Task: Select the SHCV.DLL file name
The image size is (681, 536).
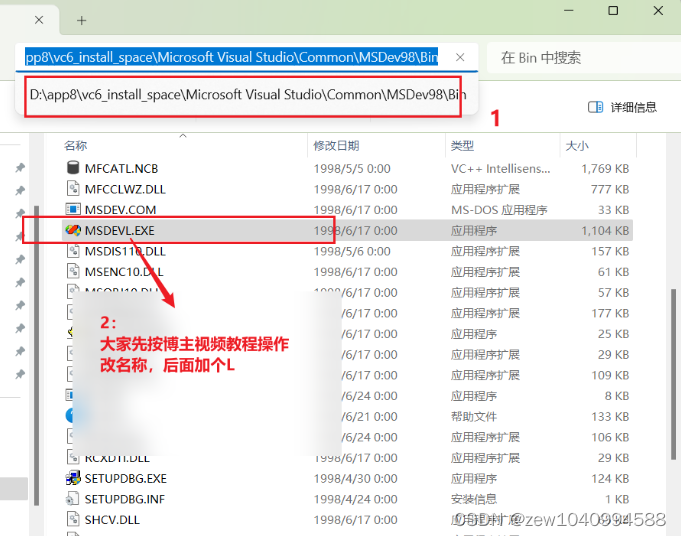Action: (112, 520)
